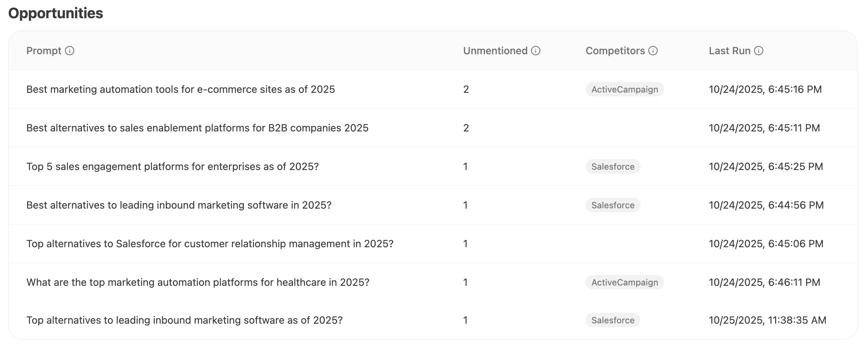Click Salesforce tag for inbound marketing software 2025 row
This screenshot has width=868, height=351.
pyautogui.click(x=613, y=205)
